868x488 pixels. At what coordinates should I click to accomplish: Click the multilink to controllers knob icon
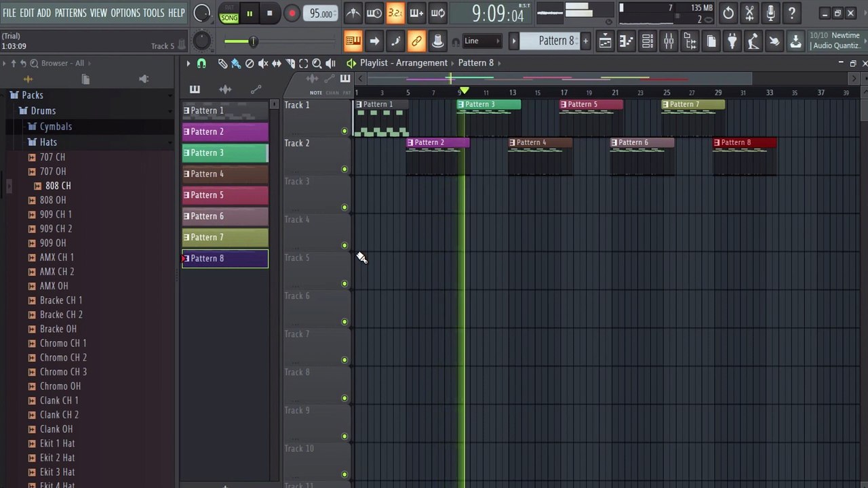[438, 41]
